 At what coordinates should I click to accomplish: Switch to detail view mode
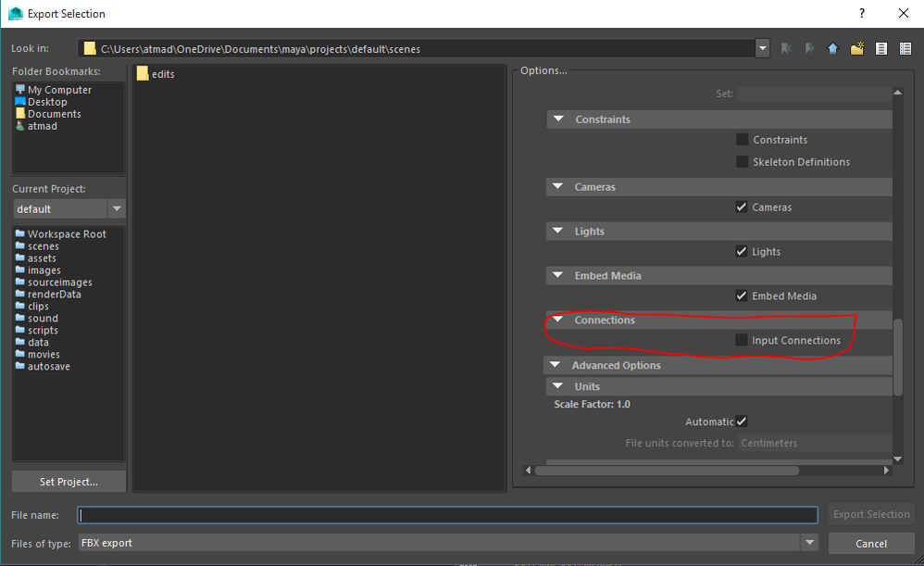[905, 47]
